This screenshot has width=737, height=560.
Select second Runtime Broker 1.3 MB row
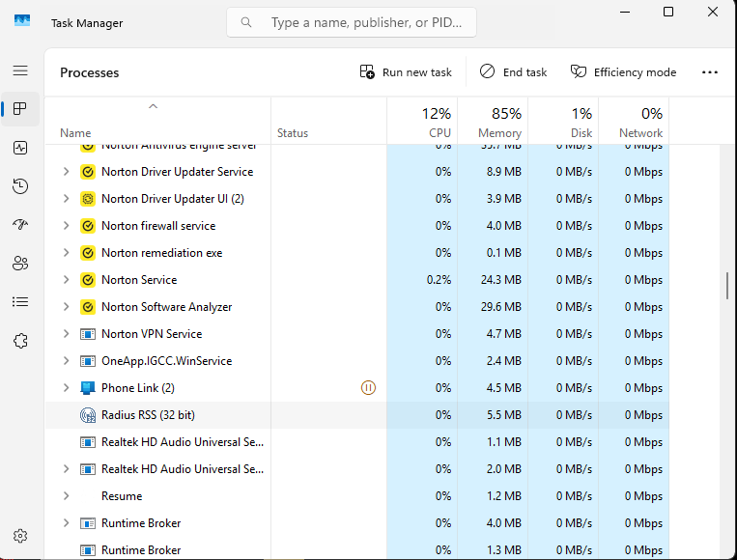click(357, 549)
